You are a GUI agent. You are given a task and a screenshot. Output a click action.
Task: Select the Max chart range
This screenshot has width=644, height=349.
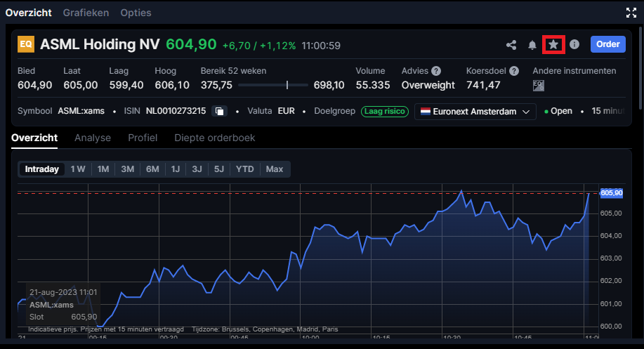(275, 169)
